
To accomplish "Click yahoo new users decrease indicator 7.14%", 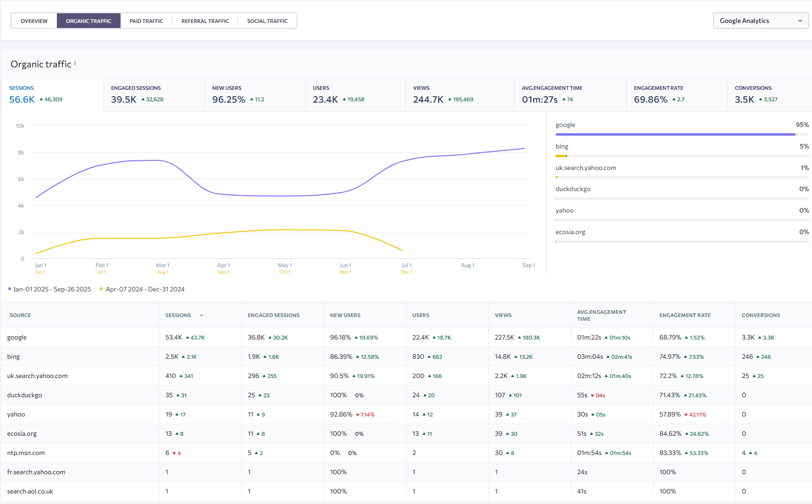I will tap(365, 415).
